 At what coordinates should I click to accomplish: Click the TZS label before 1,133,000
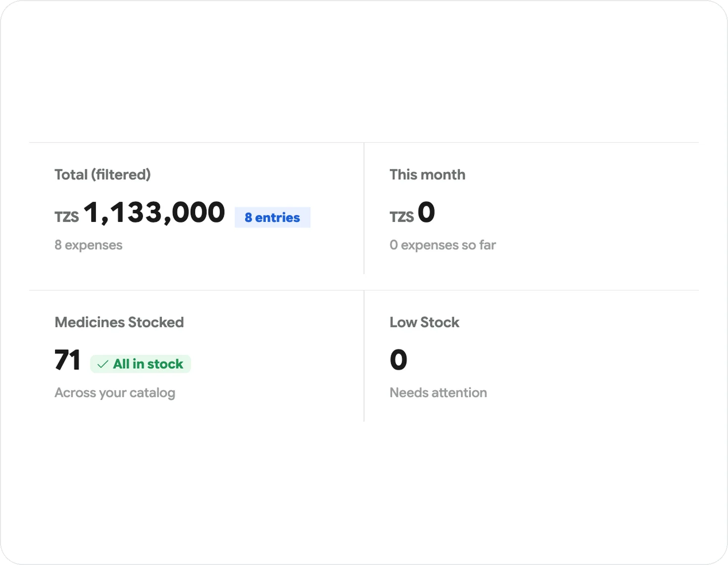click(x=67, y=217)
